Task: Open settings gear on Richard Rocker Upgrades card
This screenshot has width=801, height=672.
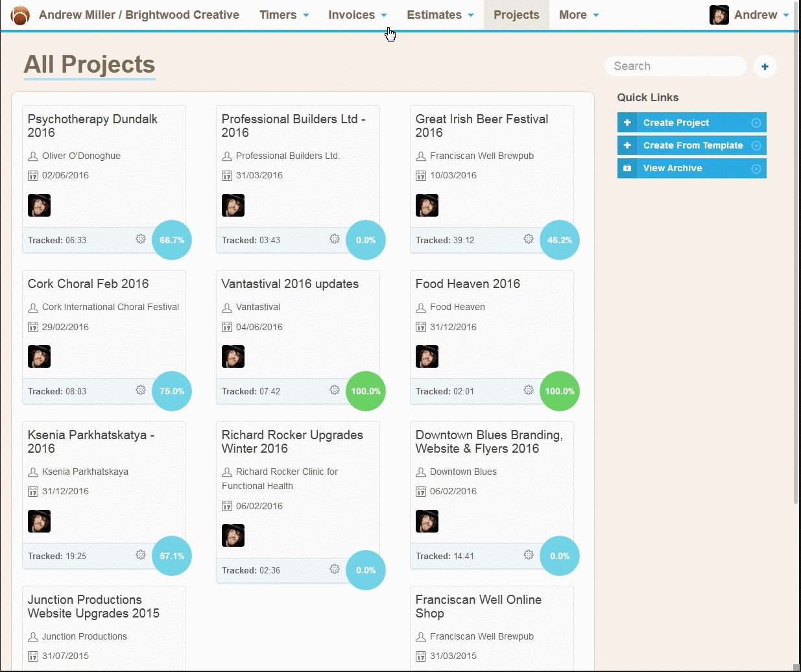Action: [335, 569]
